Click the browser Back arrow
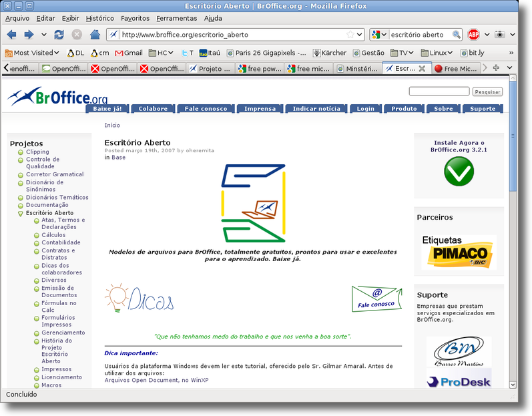 pos(12,34)
